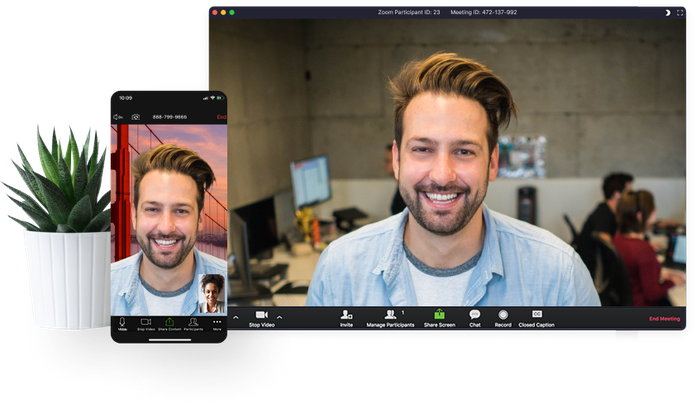Click Invite in the desktop meeting toolbar
Screen dimensions: 700x412
pyautogui.click(x=346, y=316)
